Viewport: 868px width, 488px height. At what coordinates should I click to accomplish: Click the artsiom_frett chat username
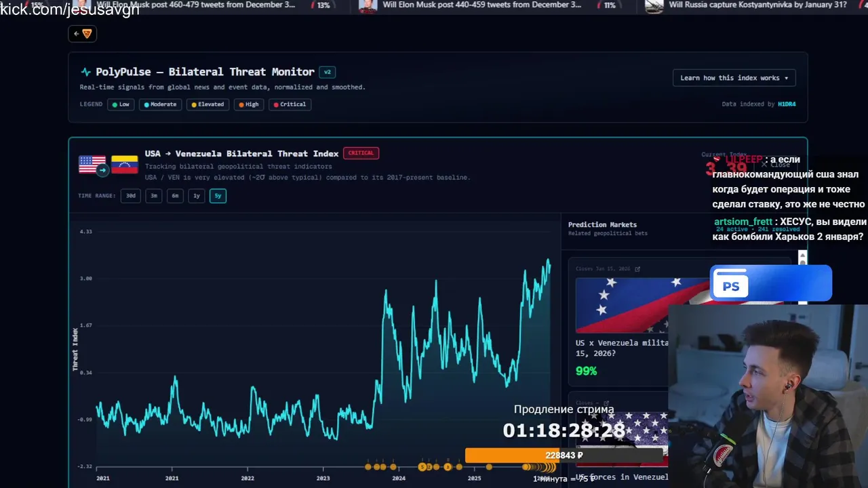pyautogui.click(x=743, y=222)
